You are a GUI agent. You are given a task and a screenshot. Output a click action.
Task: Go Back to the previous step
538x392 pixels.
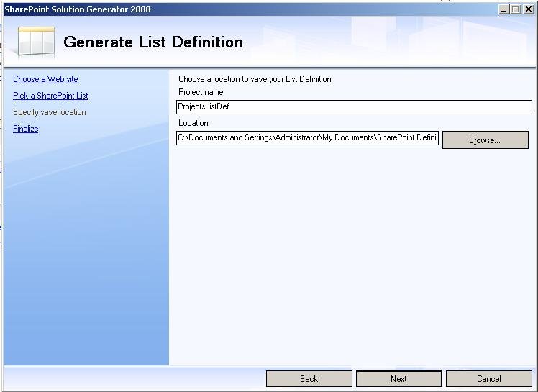[x=309, y=378]
